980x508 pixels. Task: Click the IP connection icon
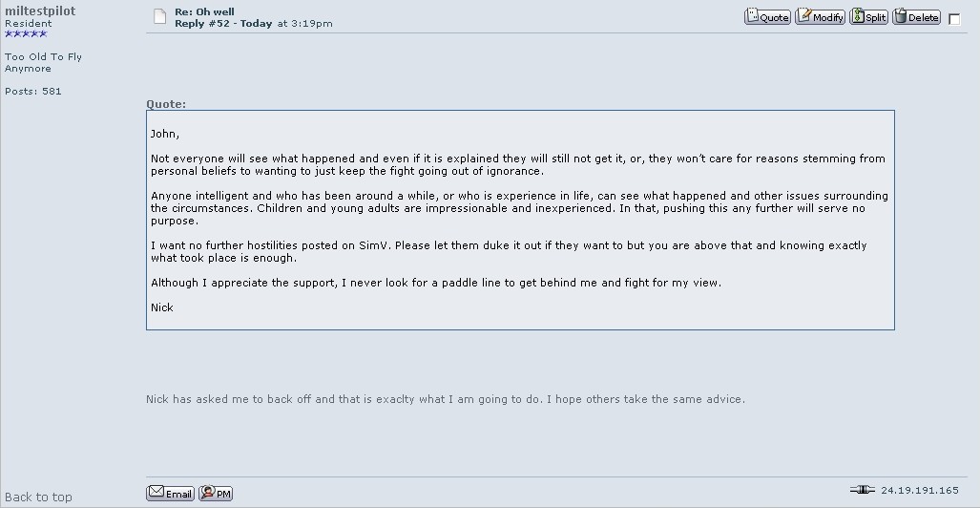862,490
